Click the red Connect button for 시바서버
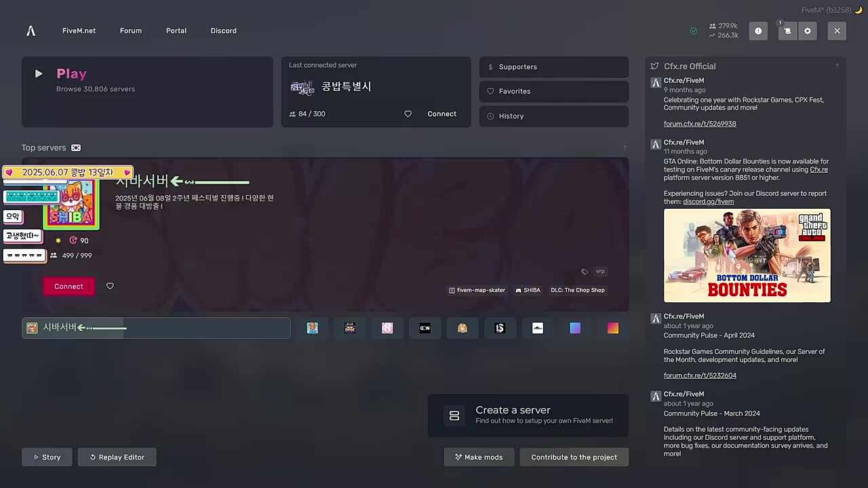The image size is (868, 488). coord(68,287)
